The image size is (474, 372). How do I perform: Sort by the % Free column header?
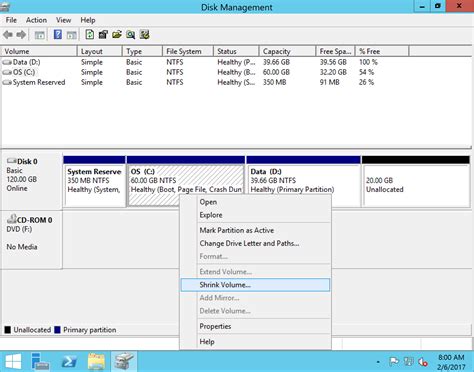(x=382, y=51)
